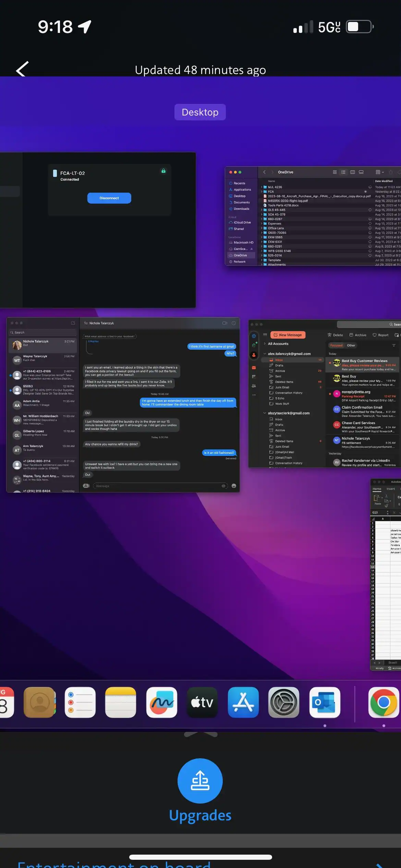Switch to Focused inbox in Outlook
401x868 pixels.
[336, 345]
